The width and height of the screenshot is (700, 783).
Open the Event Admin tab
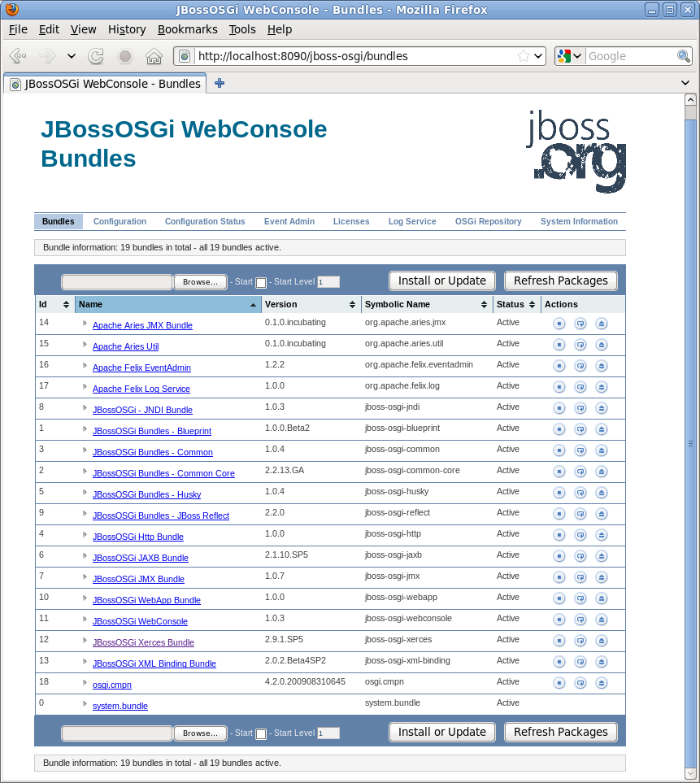pos(289,222)
